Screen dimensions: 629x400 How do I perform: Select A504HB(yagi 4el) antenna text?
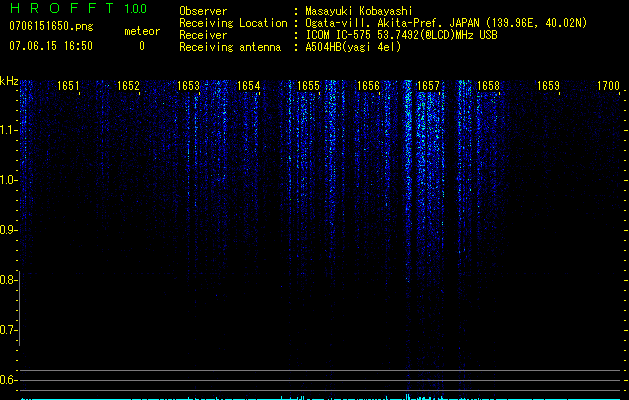pyautogui.click(x=353, y=47)
